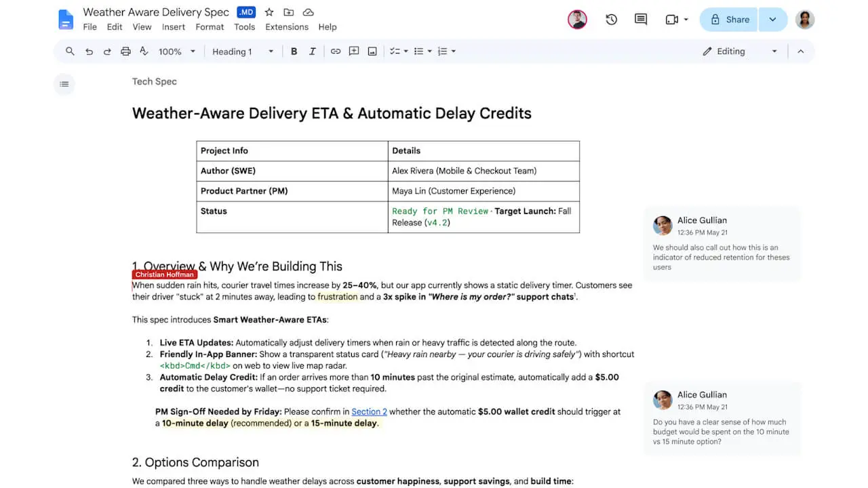Click the 'Tech Spec' header text
Viewport: 868px width, 488px height.
click(x=154, y=81)
